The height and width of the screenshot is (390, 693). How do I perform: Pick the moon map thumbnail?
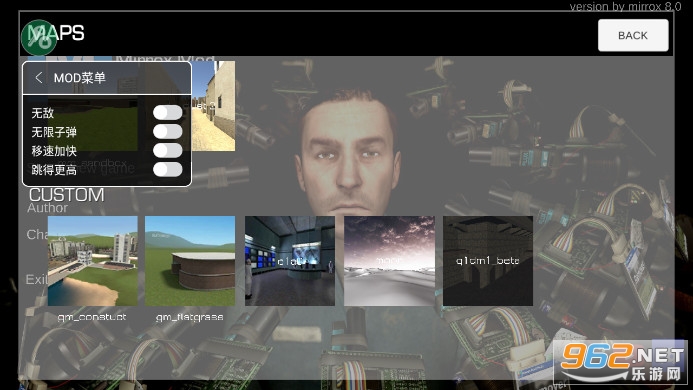tap(389, 261)
